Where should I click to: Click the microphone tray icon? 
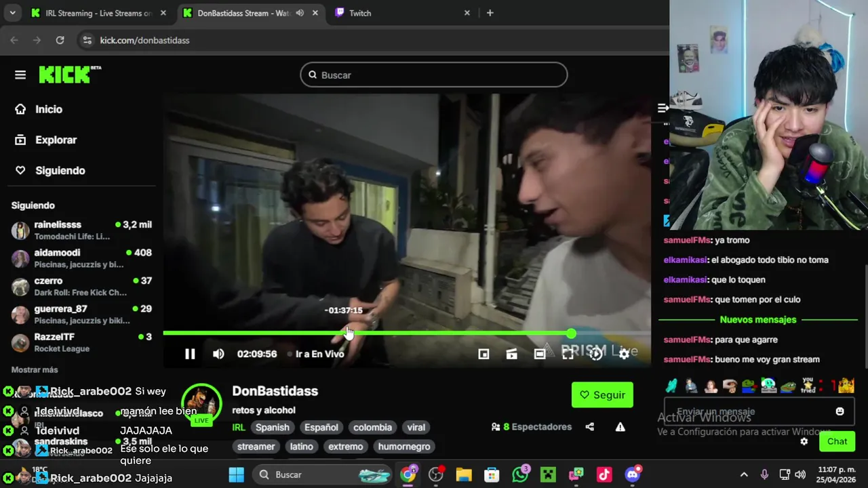pyautogui.click(x=764, y=474)
